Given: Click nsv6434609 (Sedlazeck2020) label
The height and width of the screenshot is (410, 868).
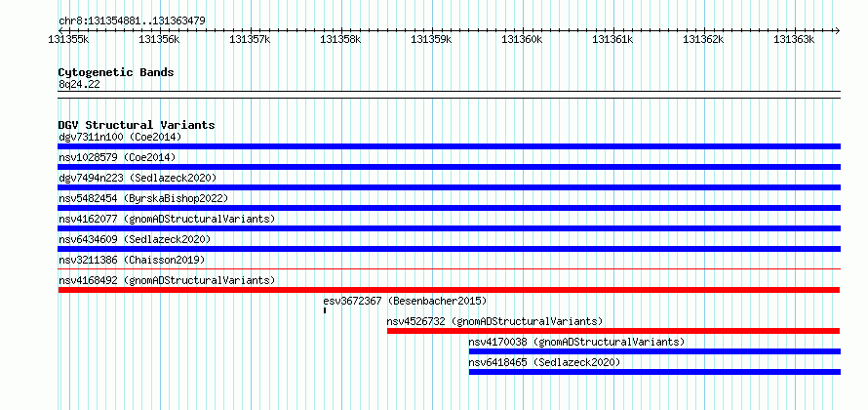Looking at the screenshot, I should pyautogui.click(x=135, y=239).
